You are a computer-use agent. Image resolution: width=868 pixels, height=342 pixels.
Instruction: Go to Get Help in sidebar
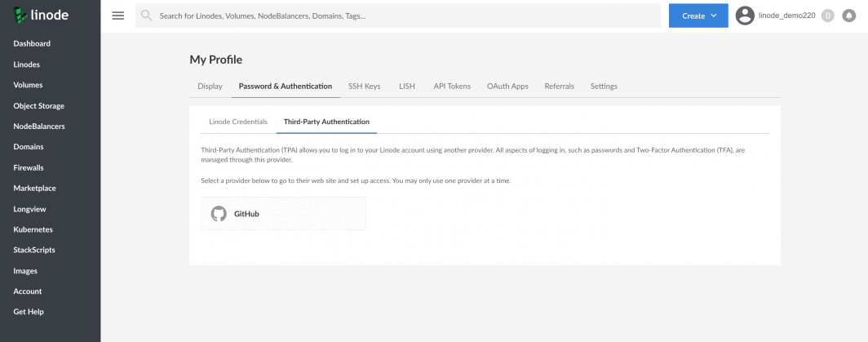tap(29, 312)
